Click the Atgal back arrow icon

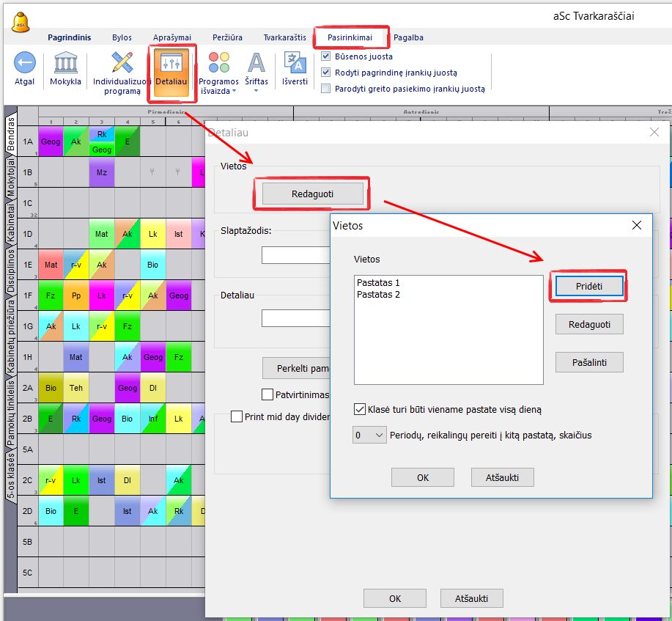(x=25, y=64)
